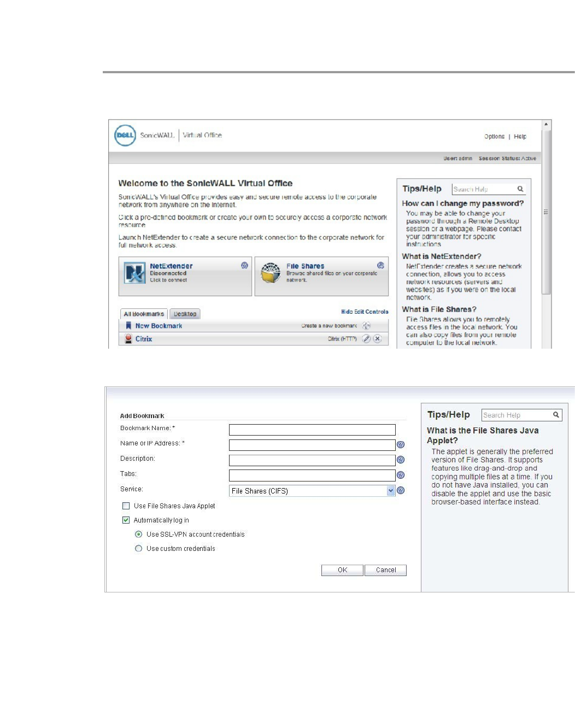Focus the Name or IP Address field

(x=312, y=445)
